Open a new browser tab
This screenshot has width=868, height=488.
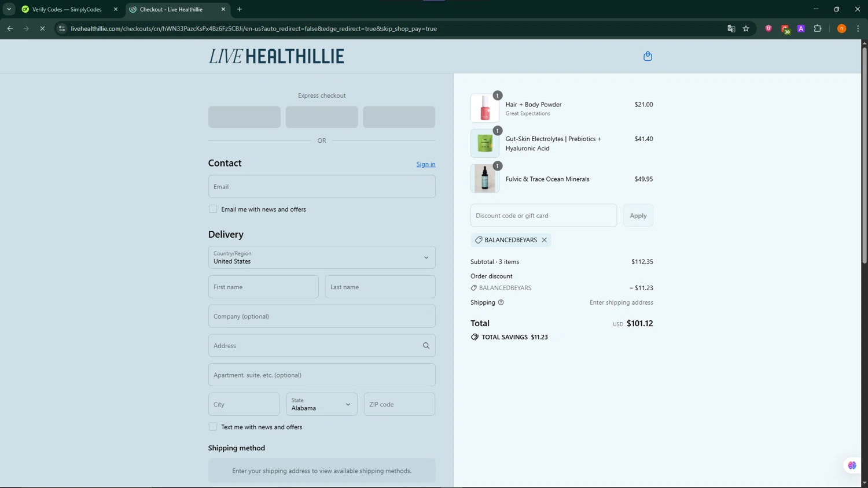click(240, 9)
